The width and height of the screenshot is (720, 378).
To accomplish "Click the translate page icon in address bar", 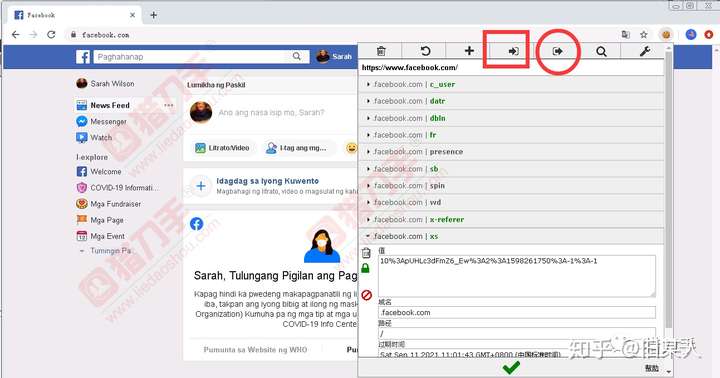I will click(x=625, y=34).
